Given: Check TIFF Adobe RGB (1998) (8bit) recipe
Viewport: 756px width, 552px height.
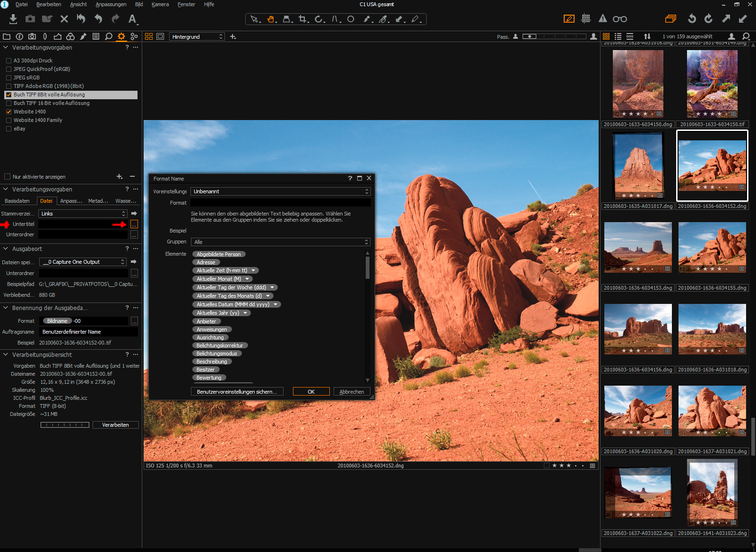Looking at the screenshot, I should [9, 86].
